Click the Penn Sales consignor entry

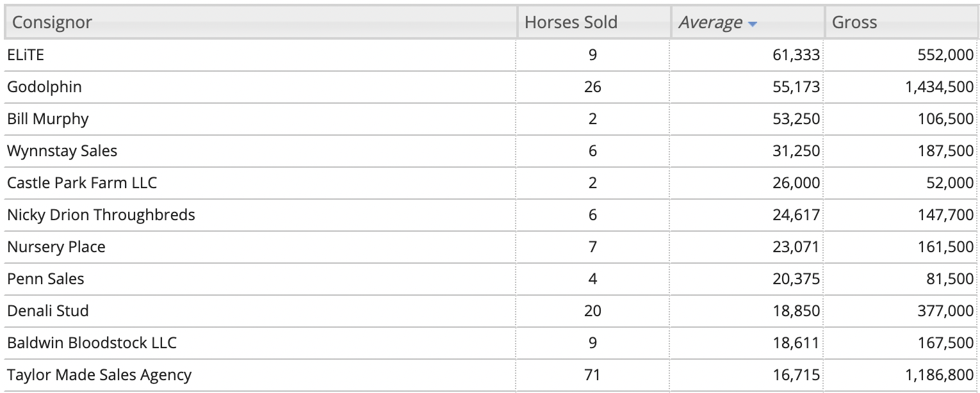tap(45, 279)
